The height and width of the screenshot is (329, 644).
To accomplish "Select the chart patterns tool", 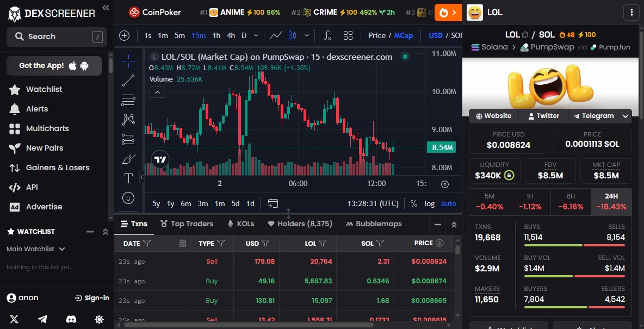I will coord(128,120).
